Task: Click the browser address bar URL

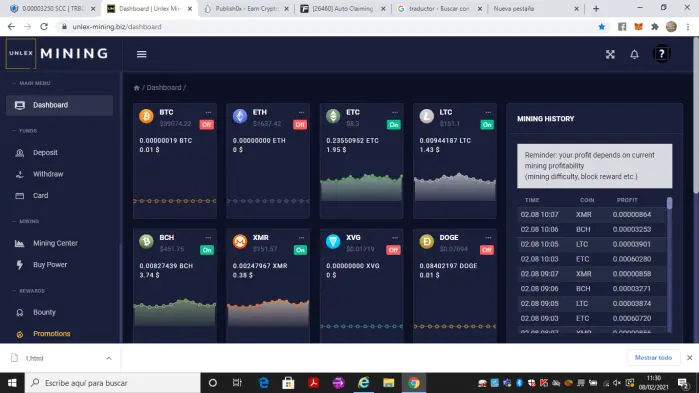Action: pyautogui.click(x=117, y=27)
